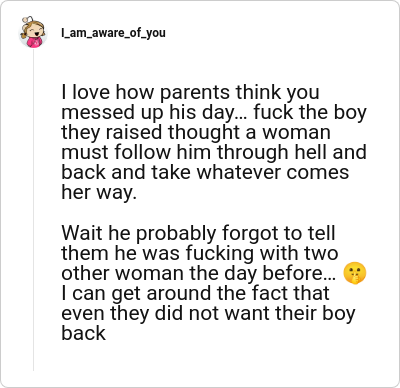400x388 pixels.
Task: Click the final word 'back' of the comment
Action: click(x=83, y=333)
